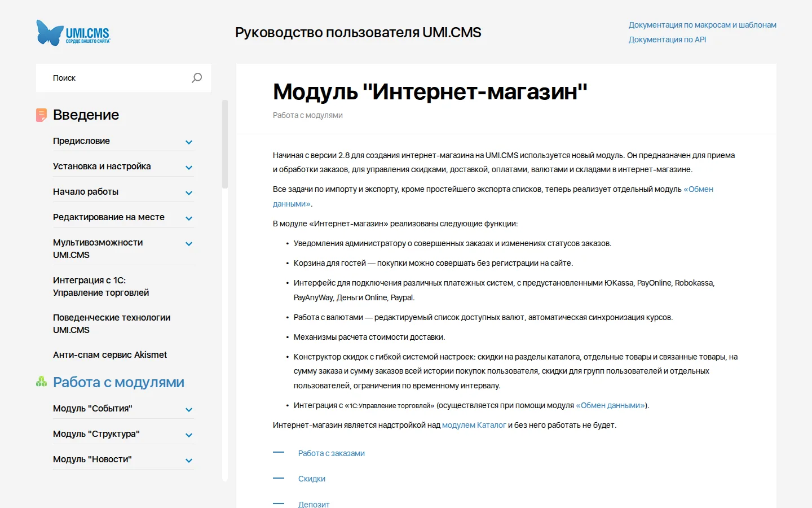Expand the Установка и настройка chevron
Image resolution: width=812 pixels, height=508 pixels.
click(189, 168)
